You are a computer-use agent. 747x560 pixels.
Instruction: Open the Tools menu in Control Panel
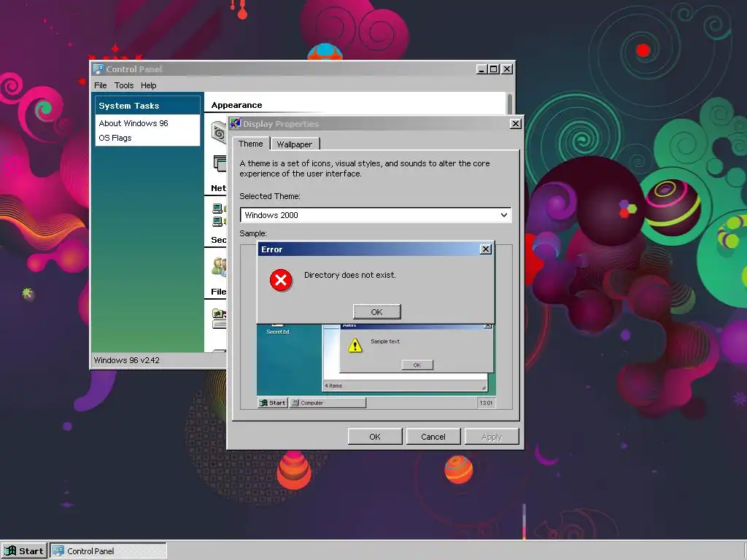click(x=124, y=85)
